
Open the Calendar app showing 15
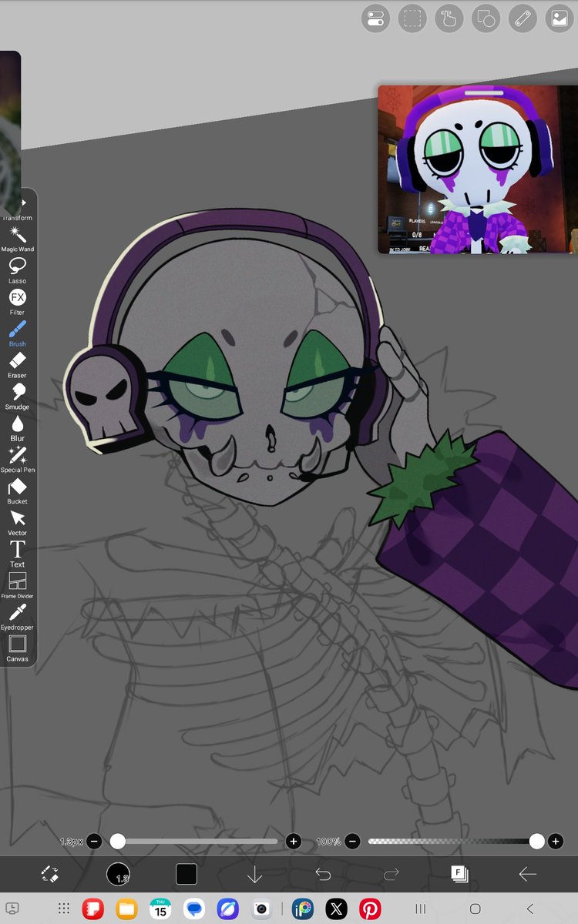(160, 909)
